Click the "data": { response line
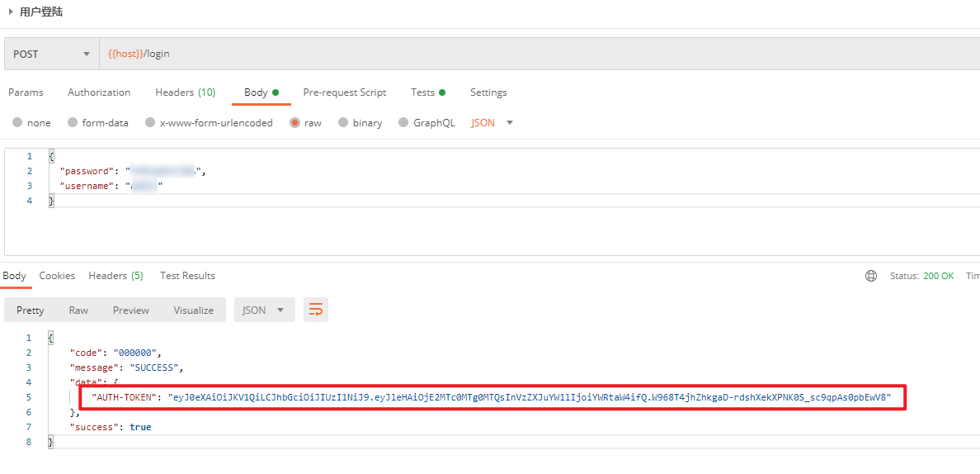The height and width of the screenshot is (474, 980). coord(94,382)
